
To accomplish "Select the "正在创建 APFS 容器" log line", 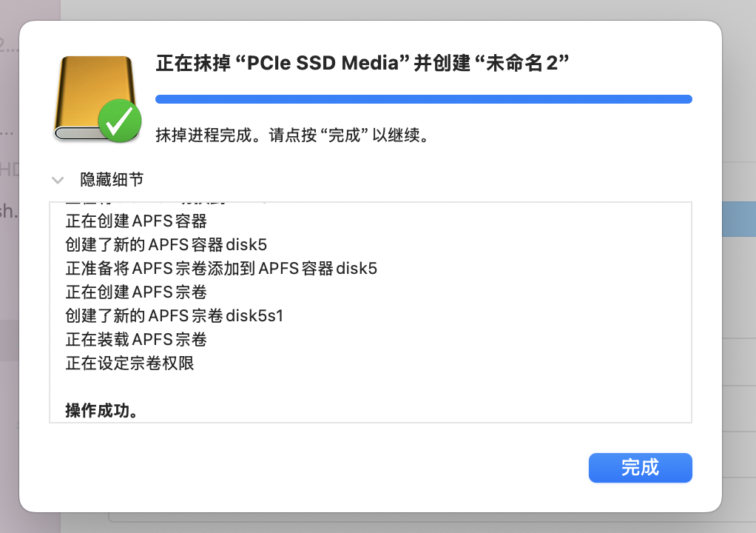I will 136,221.
